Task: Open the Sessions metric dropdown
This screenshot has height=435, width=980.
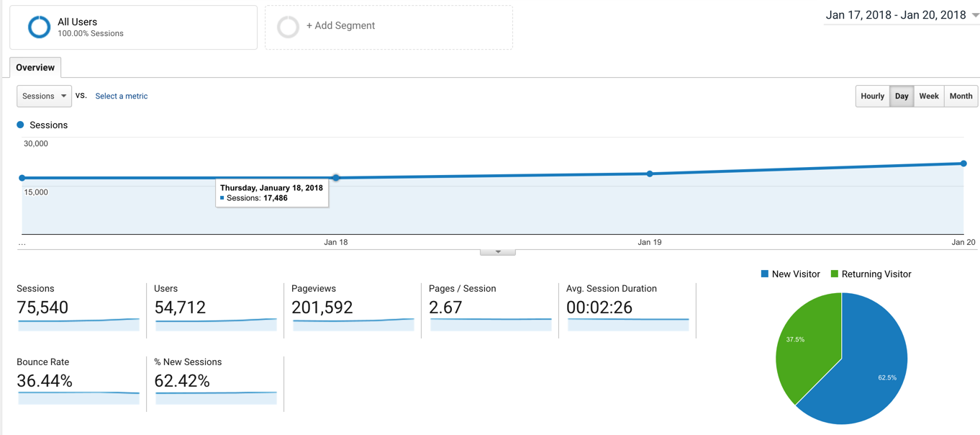Action: pyautogui.click(x=44, y=97)
